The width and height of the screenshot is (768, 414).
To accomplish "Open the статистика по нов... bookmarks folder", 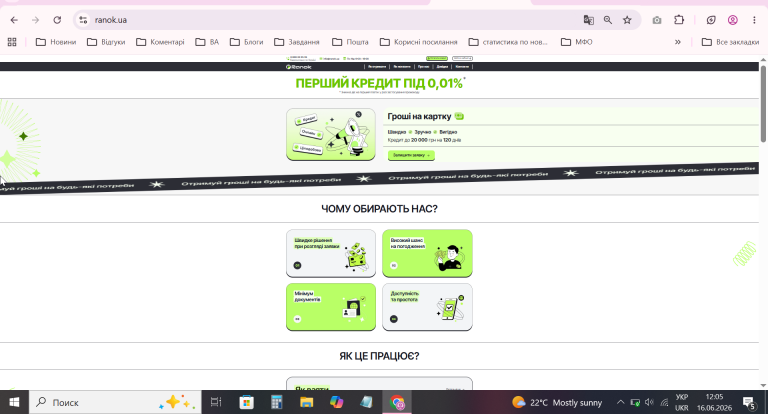I will click(x=508, y=42).
